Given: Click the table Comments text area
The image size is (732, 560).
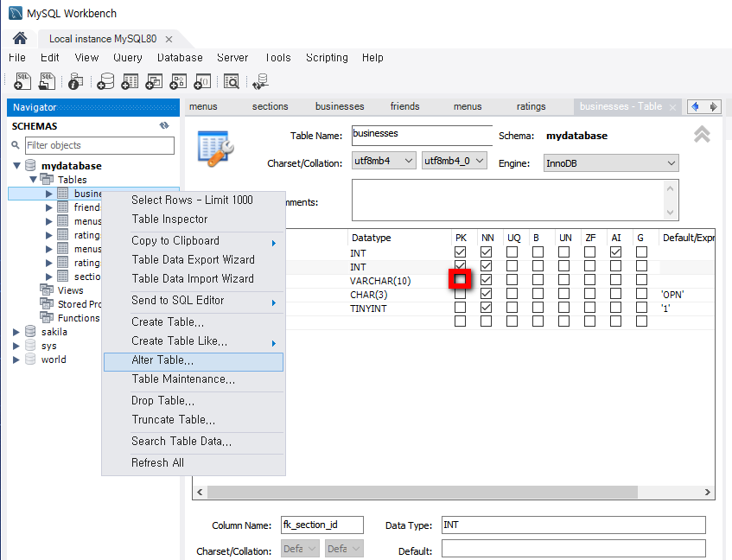Looking at the screenshot, I should [x=515, y=200].
